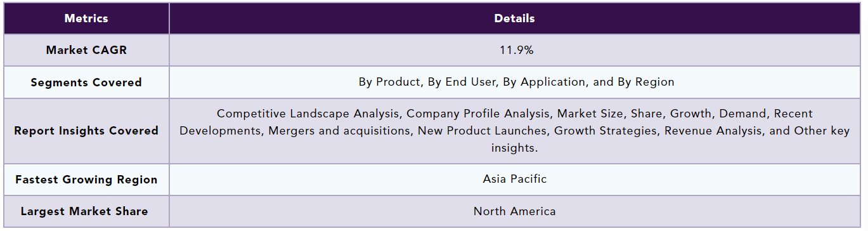Click the North America cell value
Image resolution: width=868 pixels, height=231 pixels.
coord(514,211)
